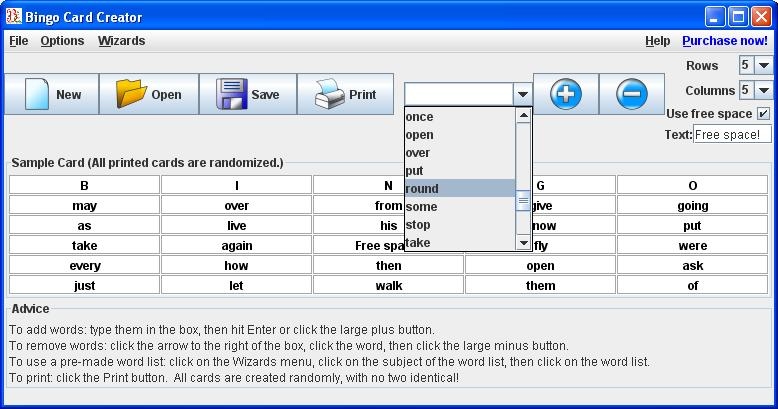Click the New blank page button

pos(52,94)
